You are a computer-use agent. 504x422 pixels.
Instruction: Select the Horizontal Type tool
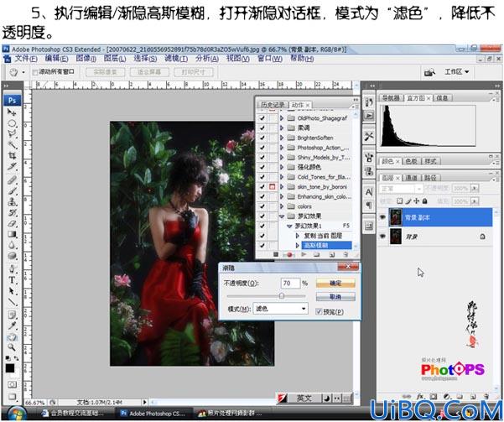12,280
